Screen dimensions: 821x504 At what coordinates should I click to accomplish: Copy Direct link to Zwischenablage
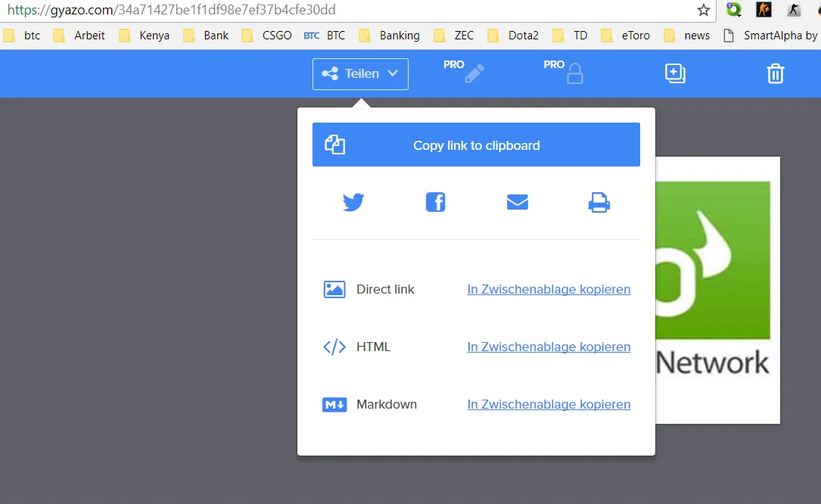[x=549, y=289]
